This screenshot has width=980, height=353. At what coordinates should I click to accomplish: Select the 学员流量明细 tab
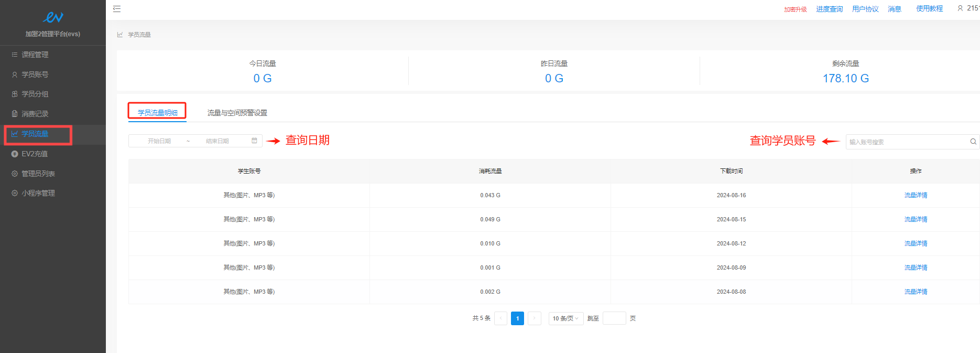click(x=157, y=113)
